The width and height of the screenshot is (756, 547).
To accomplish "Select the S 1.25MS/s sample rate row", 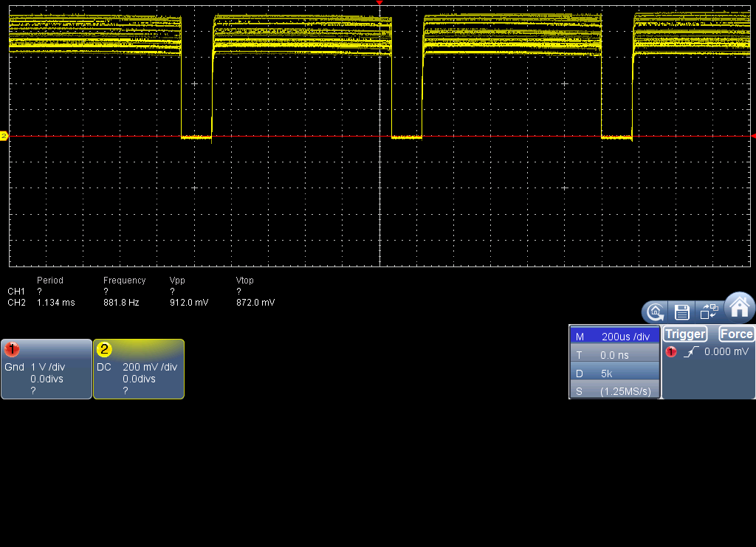I will pyautogui.click(x=624, y=391).
